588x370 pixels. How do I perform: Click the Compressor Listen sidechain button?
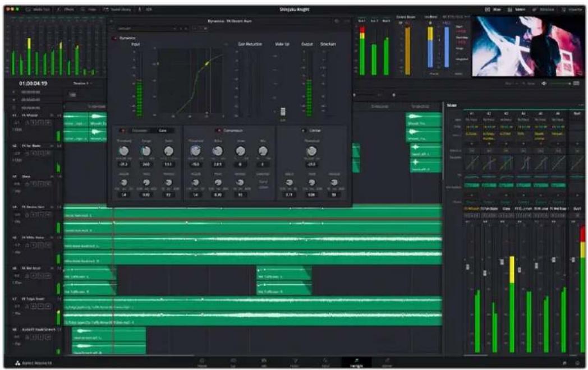(x=263, y=187)
